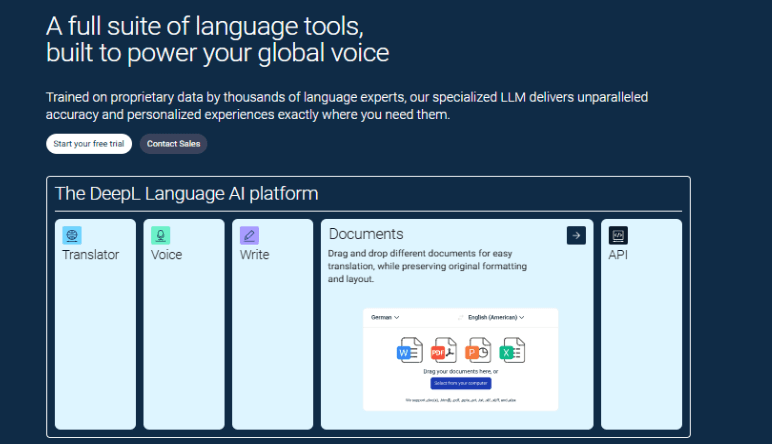Click Select from your computer button
This screenshot has height=444, width=772.
pos(461,383)
